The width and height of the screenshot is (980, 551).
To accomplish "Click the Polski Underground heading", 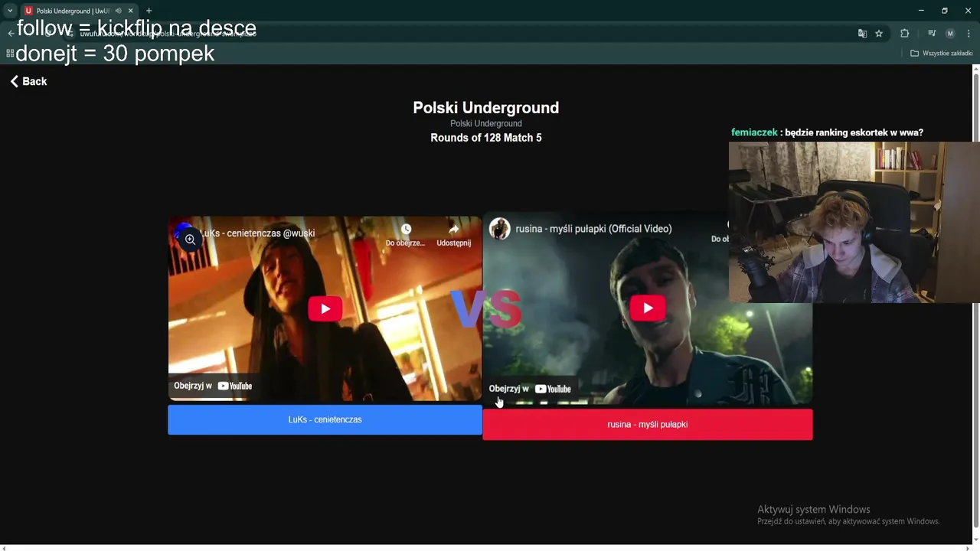I will (x=485, y=108).
